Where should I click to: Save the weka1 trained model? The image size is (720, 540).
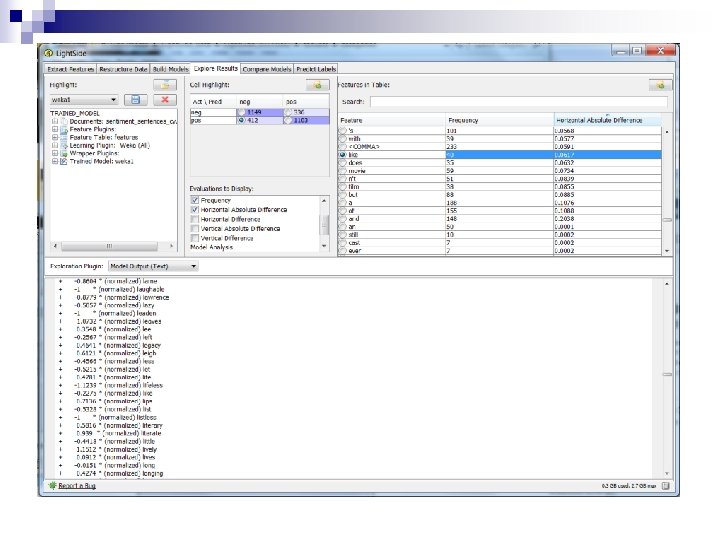(135, 100)
